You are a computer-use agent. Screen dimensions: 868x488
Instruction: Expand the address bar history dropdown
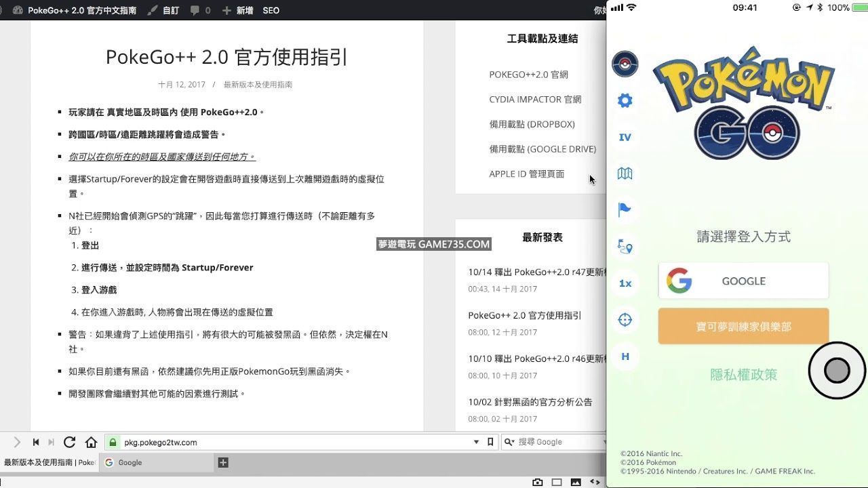tap(476, 442)
